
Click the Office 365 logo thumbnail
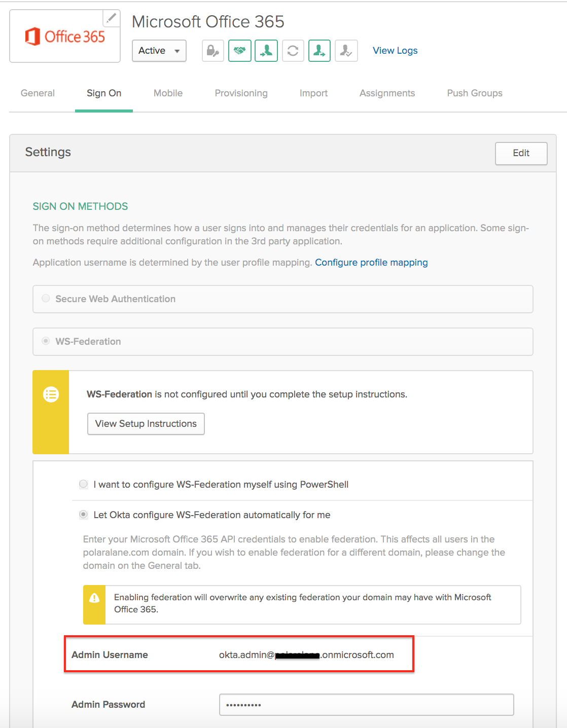point(65,37)
